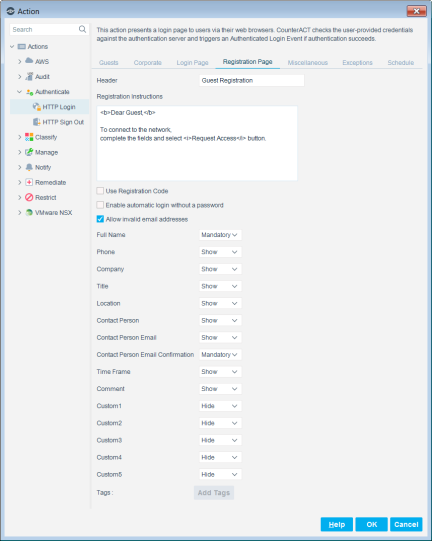Image resolution: width=432 pixels, height=541 pixels.
Task: Click the CounterACT logo in title bar
Action: pos(11,11)
